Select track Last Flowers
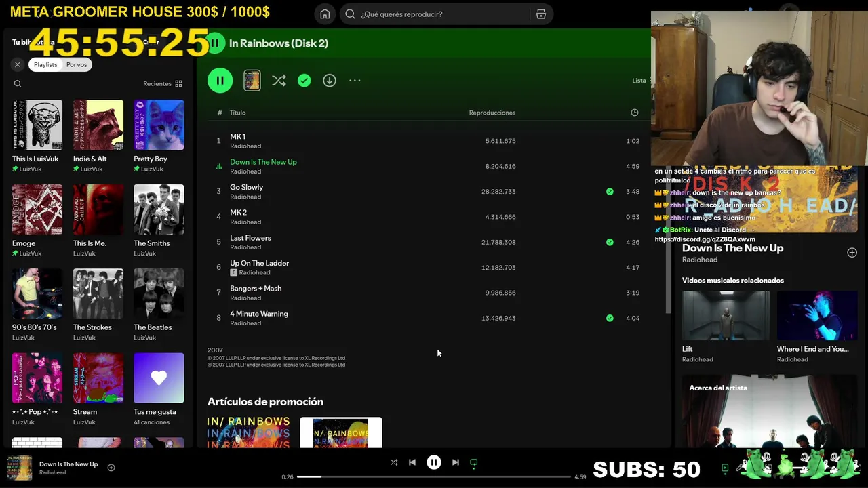The height and width of the screenshot is (488, 868). click(x=427, y=242)
